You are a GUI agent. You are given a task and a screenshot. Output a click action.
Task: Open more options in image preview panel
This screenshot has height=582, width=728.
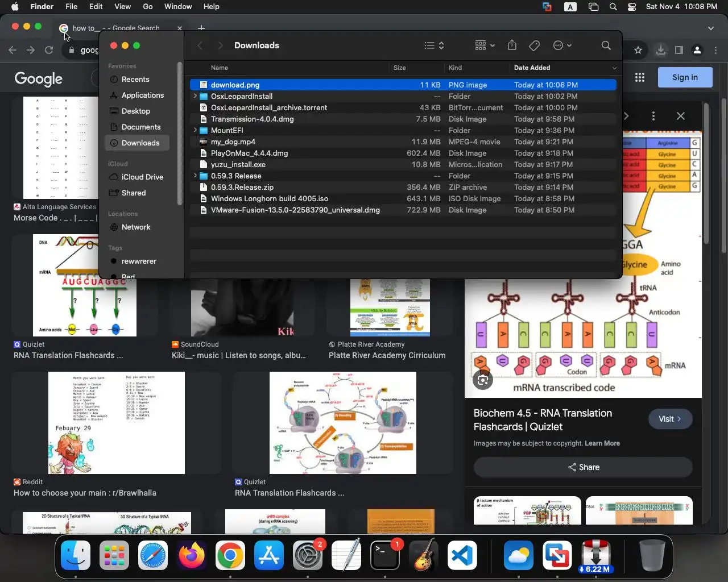[653, 116]
